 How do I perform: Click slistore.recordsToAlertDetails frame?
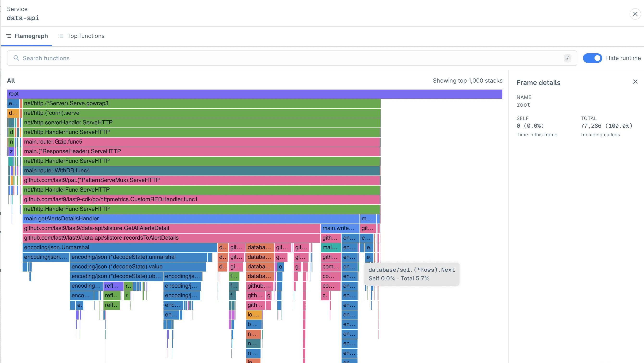(x=171, y=238)
